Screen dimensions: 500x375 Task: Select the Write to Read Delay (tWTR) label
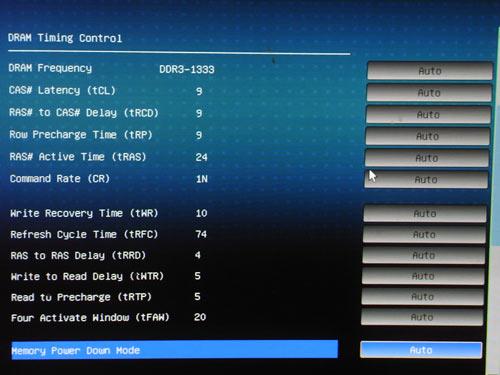[87, 276]
